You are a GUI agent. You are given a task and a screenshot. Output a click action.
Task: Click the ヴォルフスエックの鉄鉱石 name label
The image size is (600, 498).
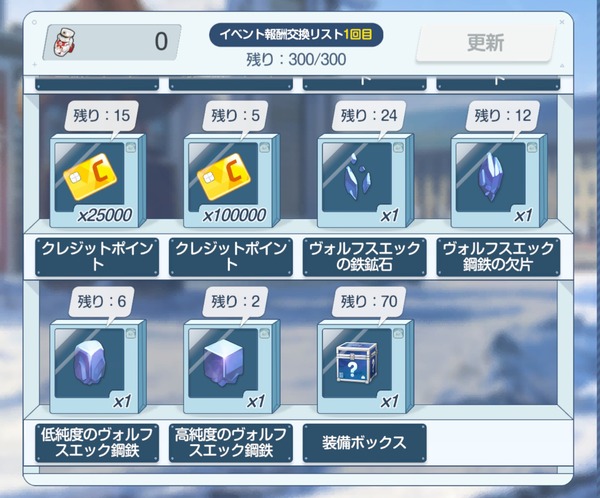(364, 257)
